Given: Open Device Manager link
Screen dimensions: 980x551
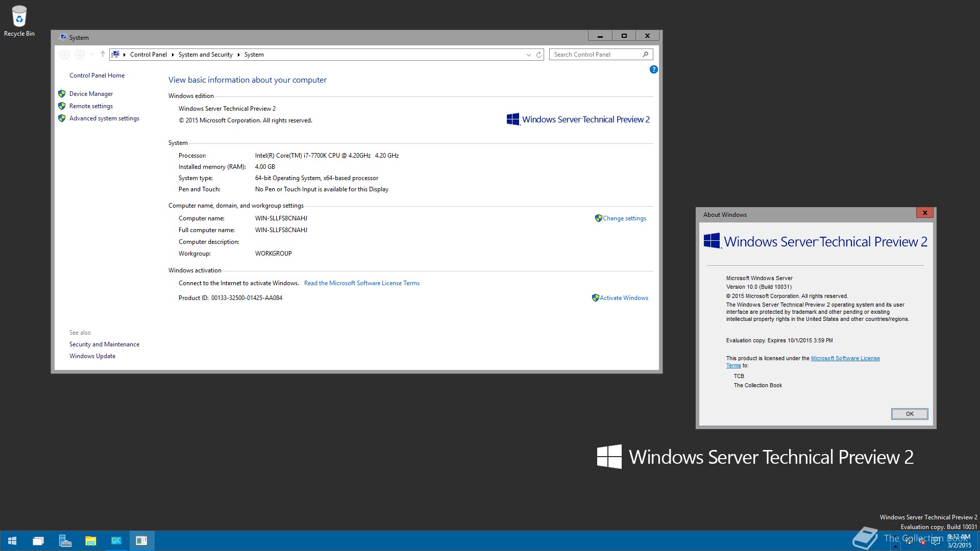Looking at the screenshot, I should tap(91, 94).
